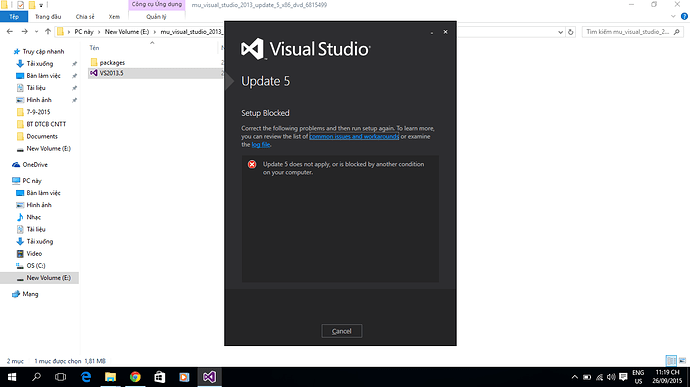Open recent locations dropdown arrow
Screen dimensions: 690x387
click(37, 32)
